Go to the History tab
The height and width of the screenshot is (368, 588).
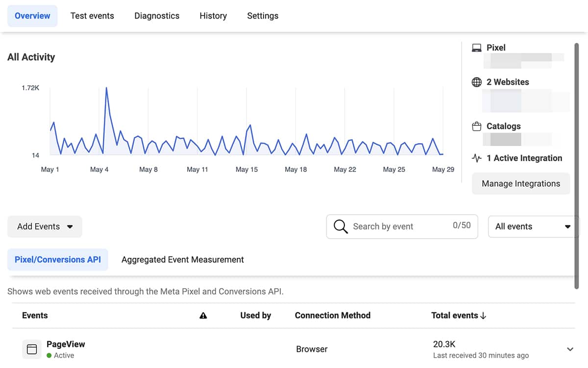[x=213, y=16]
